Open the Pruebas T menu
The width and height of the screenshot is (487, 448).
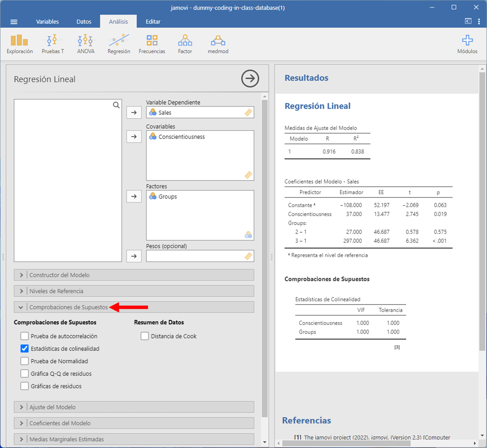click(x=53, y=44)
